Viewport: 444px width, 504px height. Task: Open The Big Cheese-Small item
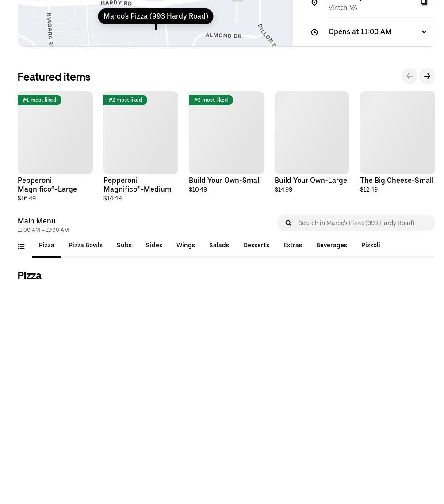398,142
